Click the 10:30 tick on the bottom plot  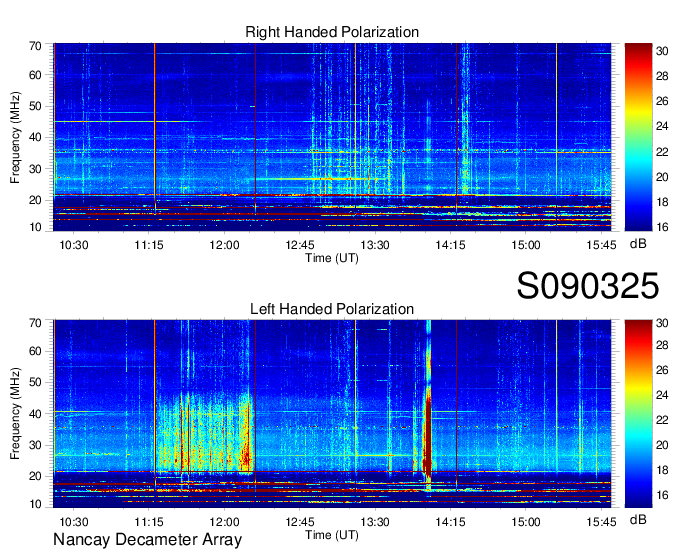73,522
